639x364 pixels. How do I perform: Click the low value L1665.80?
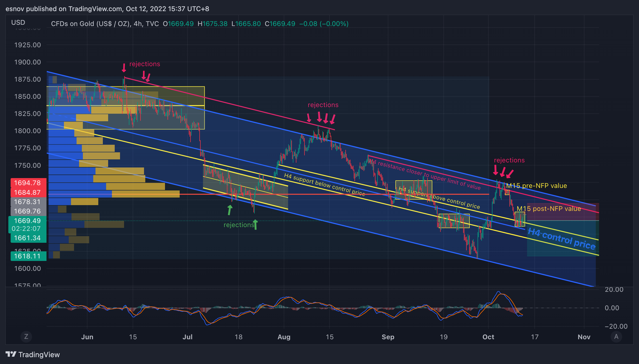pyautogui.click(x=246, y=24)
